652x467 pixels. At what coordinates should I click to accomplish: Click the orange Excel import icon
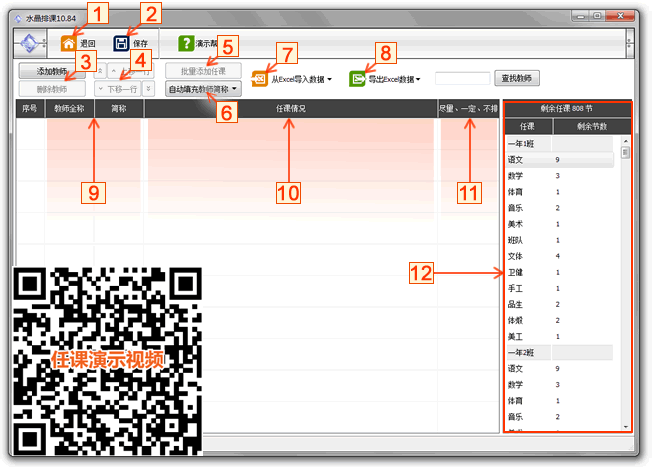coord(259,79)
